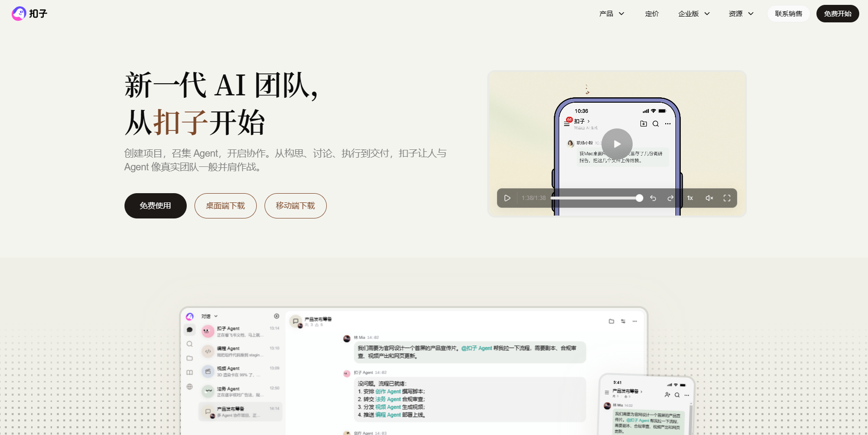Click the folder icon in the app sidebar

pos(190,358)
